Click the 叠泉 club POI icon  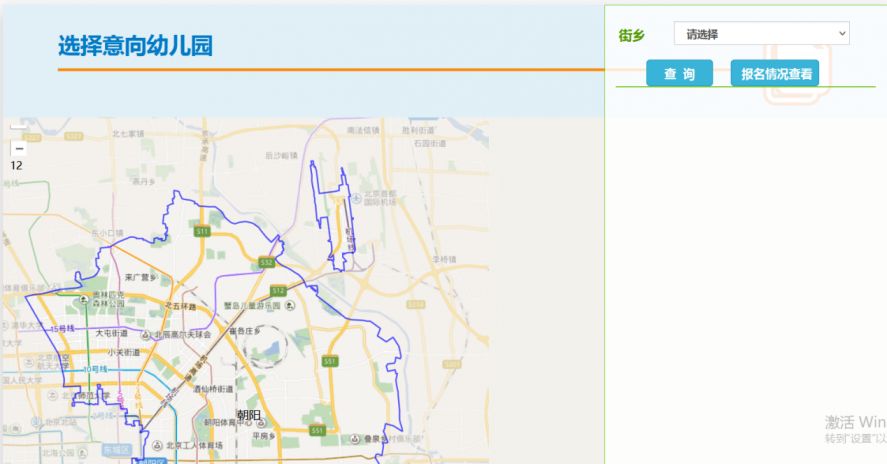coord(355,439)
